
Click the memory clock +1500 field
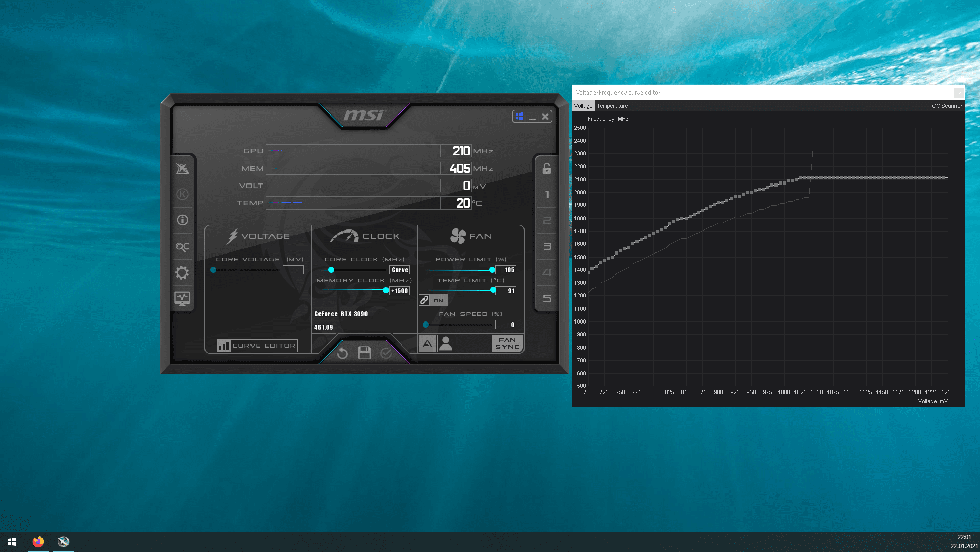tap(400, 291)
